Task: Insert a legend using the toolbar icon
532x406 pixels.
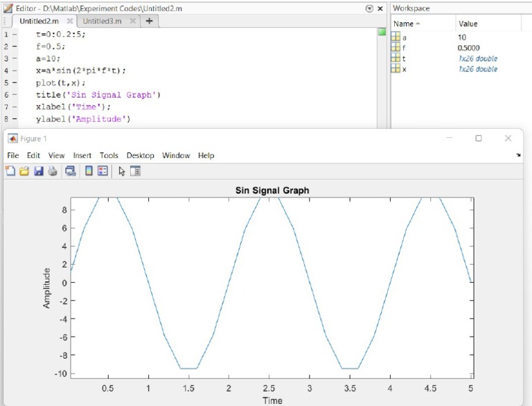Action: pos(103,171)
